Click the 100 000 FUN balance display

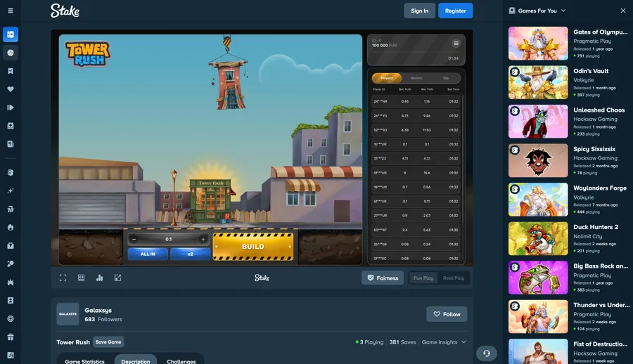[384, 45]
